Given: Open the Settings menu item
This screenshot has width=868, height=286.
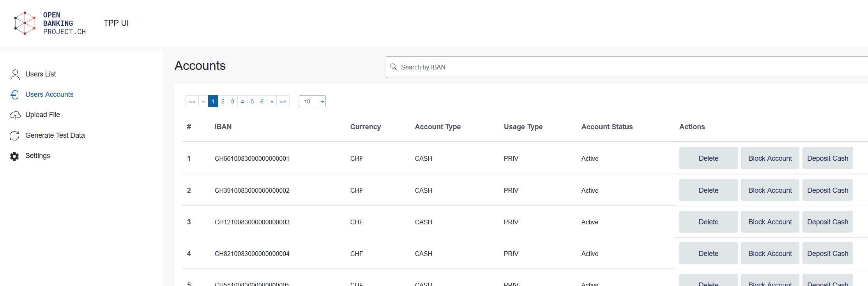Looking at the screenshot, I should pyautogui.click(x=38, y=156).
